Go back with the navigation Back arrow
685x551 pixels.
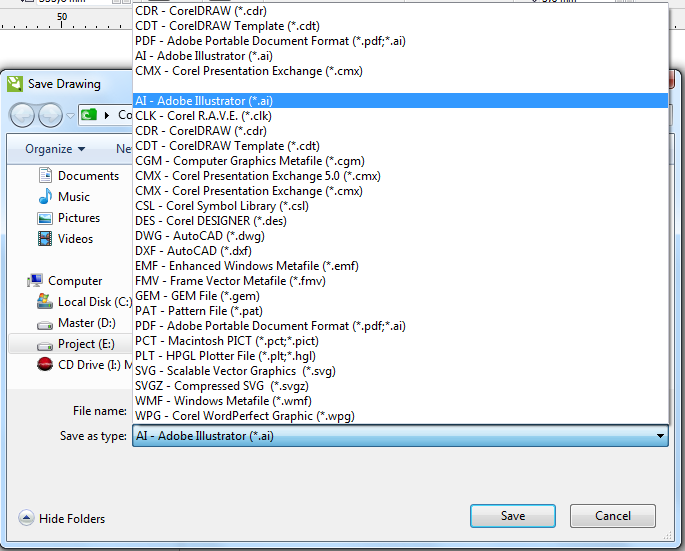(x=22, y=115)
